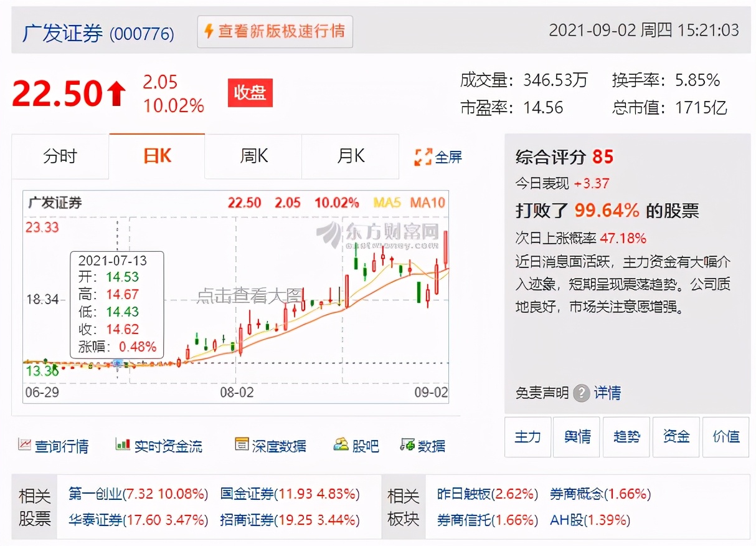756x546 pixels.
Task: Click the lightning icon for 查看新版极速行情
Action: [x=207, y=32]
